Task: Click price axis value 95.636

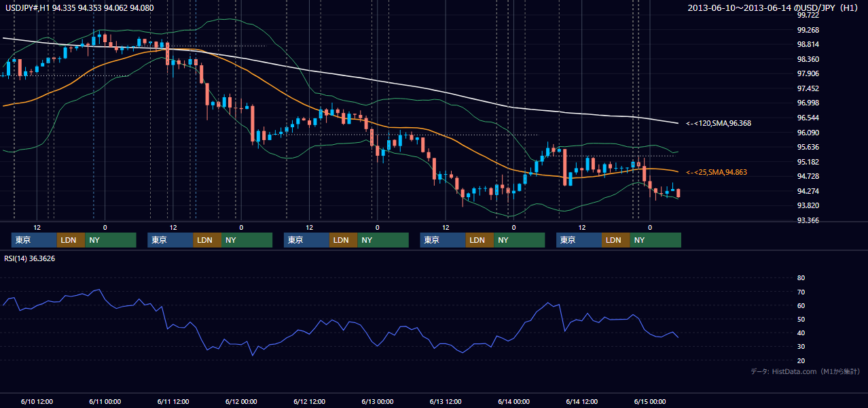Action: (x=808, y=147)
